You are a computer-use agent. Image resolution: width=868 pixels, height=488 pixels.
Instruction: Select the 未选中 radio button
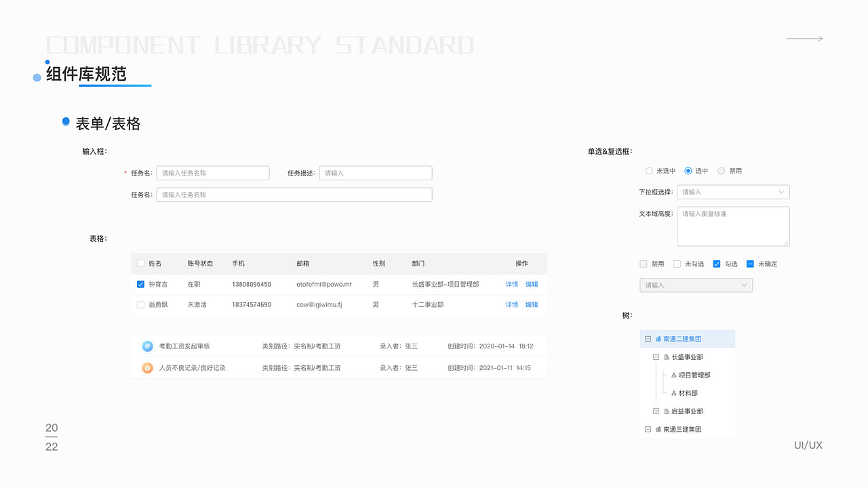(649, 171)
